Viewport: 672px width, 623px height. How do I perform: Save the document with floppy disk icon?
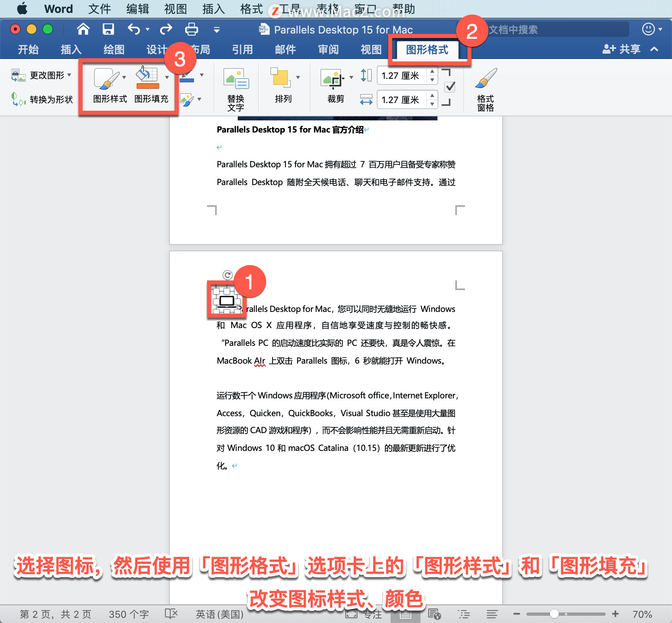(x=108, y=29)
